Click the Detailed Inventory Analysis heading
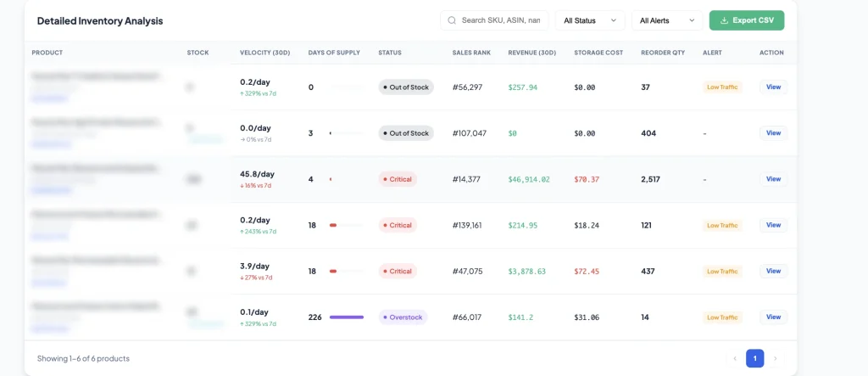Screen dimensions: 868x376 (x=100, y=21)
